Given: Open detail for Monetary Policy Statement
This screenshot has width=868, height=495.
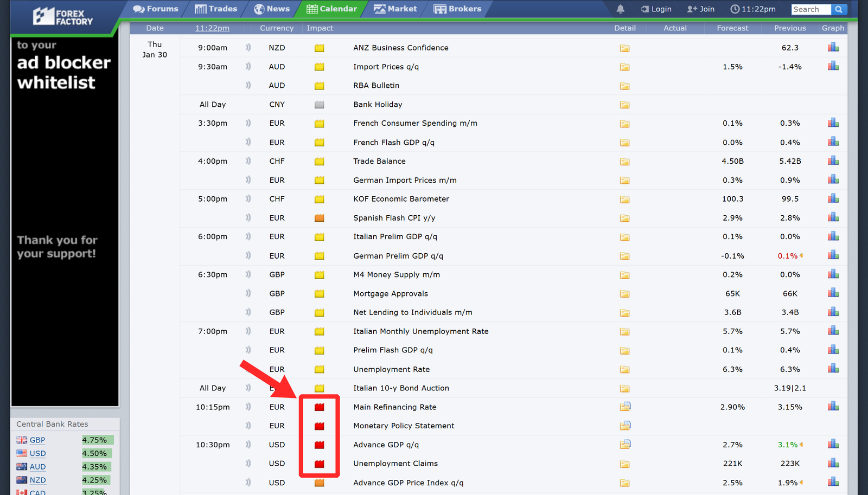Looking at the screenshot, I should tap(626, 426).
